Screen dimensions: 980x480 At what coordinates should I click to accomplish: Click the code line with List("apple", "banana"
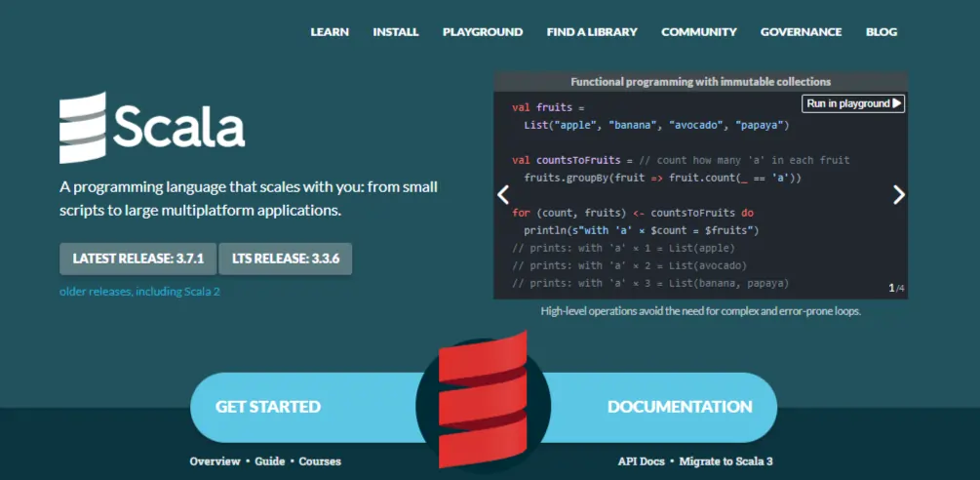click(657, 125)
